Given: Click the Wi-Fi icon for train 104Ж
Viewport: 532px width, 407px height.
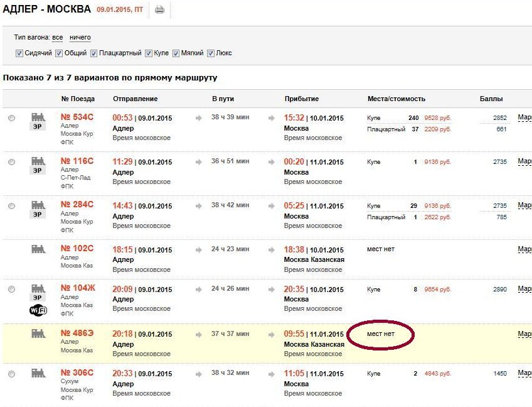Looking at the screenshot, I should click(38, 311).
